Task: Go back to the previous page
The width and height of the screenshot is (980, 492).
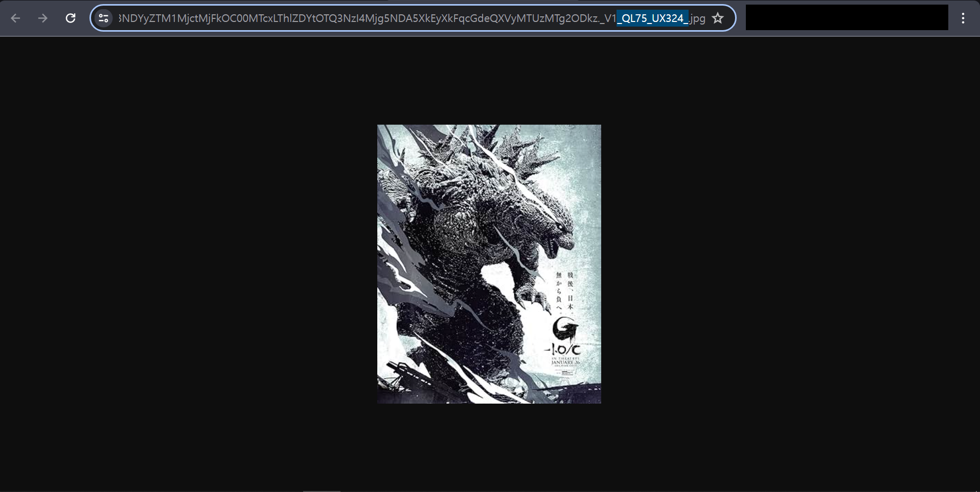Action: (15, 18)
